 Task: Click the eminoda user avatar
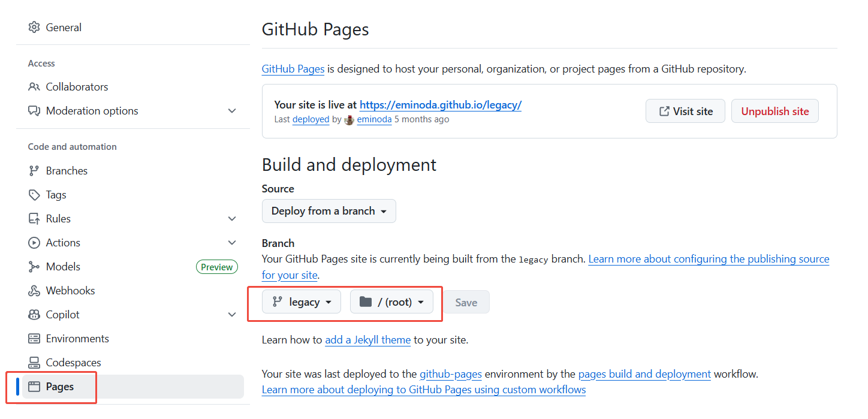click(349, 119)
